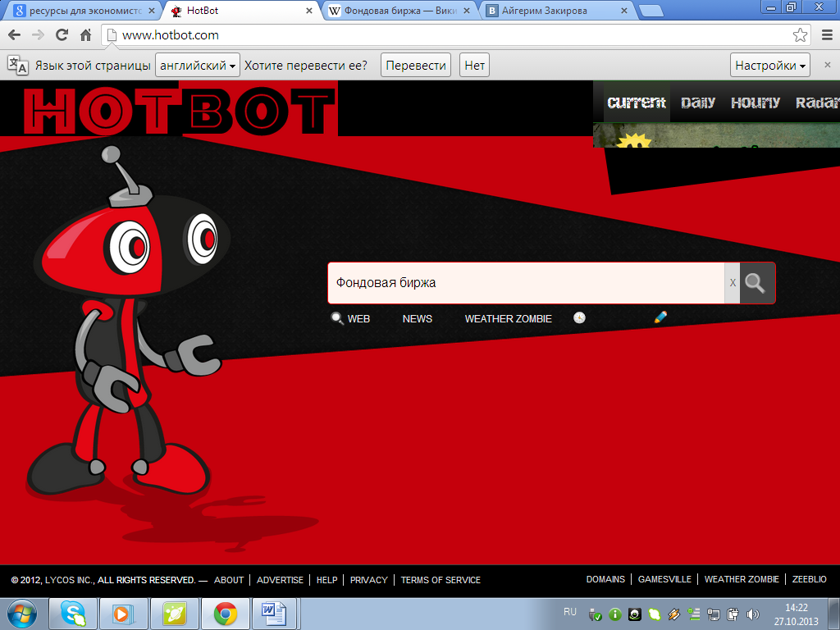This screenshot has height=630, width=840.
Task: Open the page language dropdown (английский)
Action: (198, 66)
